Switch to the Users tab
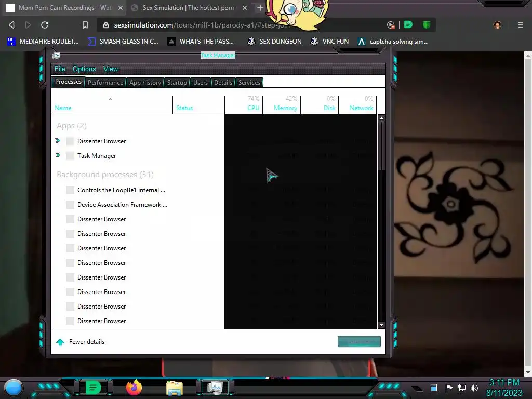This screenshot has width=532, height=399. [201, 83]
